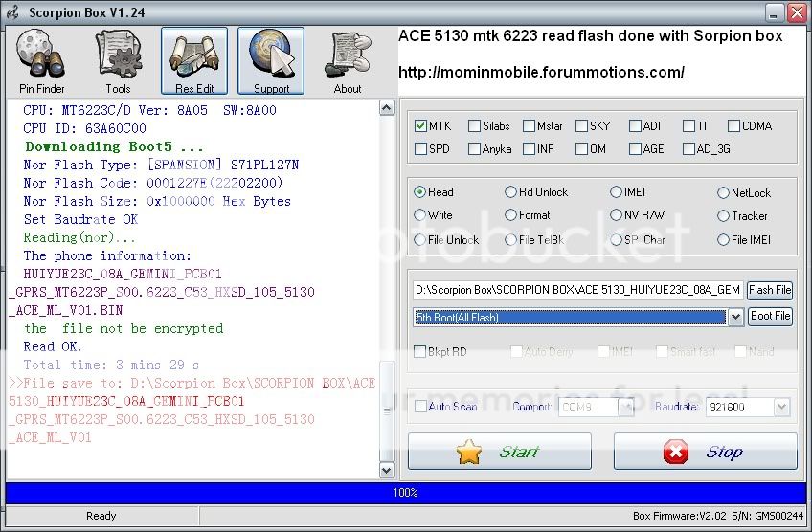This screenshot has width=812, height=532.
Task: Select the Read operation radio button
Action: [419, 192]
